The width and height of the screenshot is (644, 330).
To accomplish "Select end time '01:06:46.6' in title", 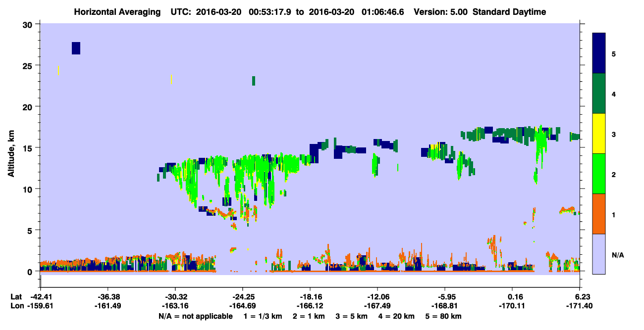I will click(x=382, y=12).
